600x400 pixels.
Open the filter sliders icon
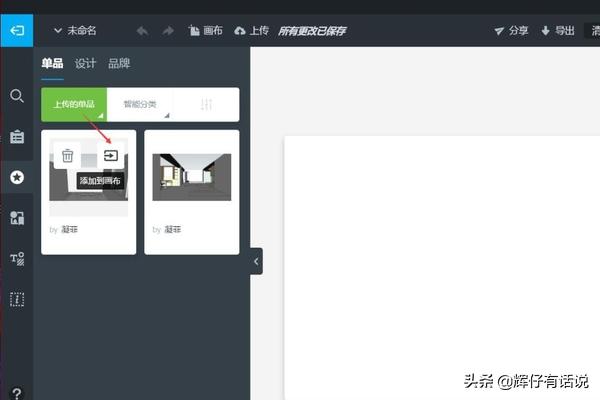(x=206, y=104)
